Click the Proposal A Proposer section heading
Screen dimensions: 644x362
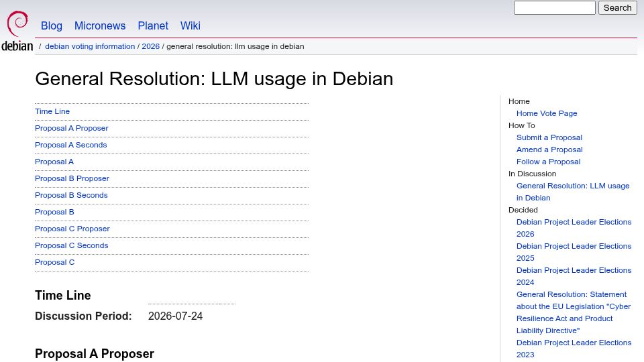click(95, 354)
